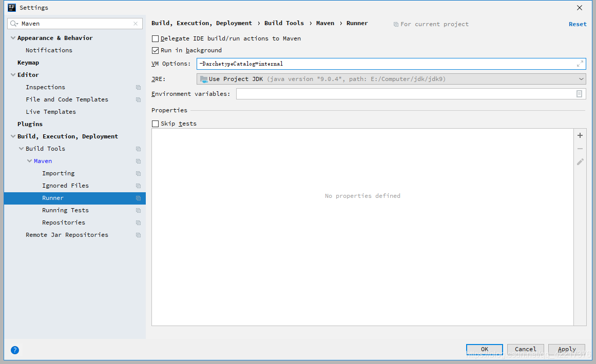Viewport: 596px width, 364px height.
Task: Focus the settings search box
Action: 75,24
